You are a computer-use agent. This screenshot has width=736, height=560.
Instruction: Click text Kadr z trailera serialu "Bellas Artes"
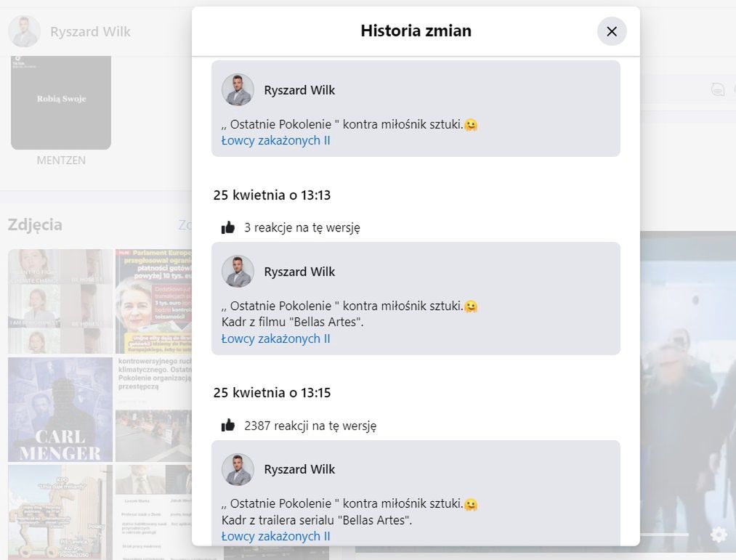317,520
